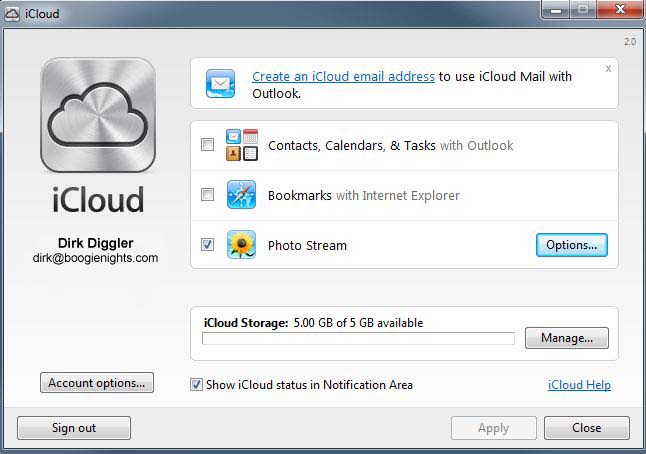Click the Contacts, Calendars, & Tasks icon
Image resolution: width=646 pixels, height=454 pixels.
(x=242, y=145)
